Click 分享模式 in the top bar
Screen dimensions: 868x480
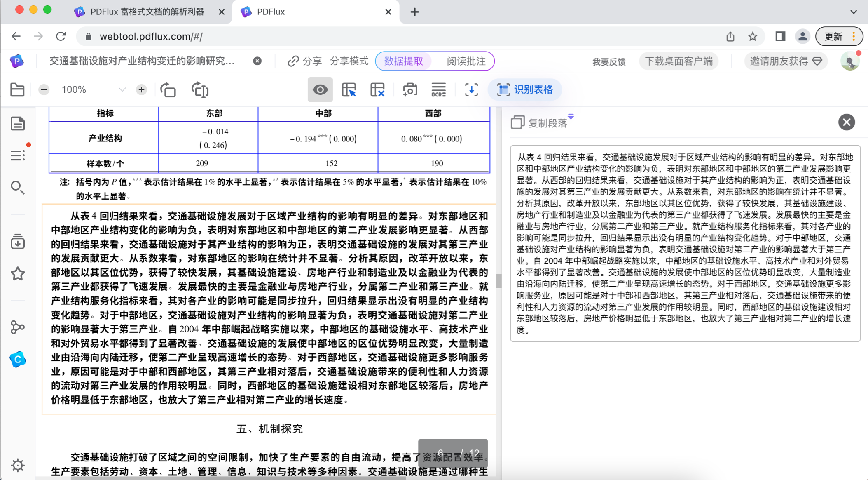[349, 61]
